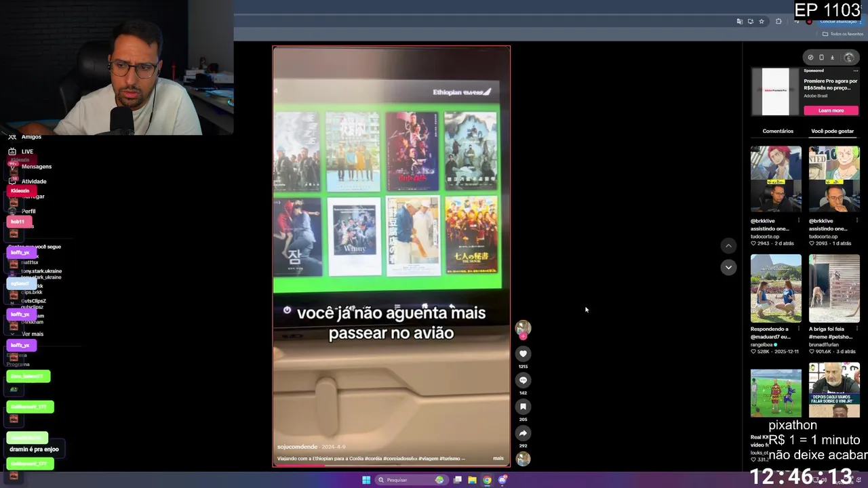Open Discord from the taskbar
This screenshot has width=868, height=488.
click(502, 480)
